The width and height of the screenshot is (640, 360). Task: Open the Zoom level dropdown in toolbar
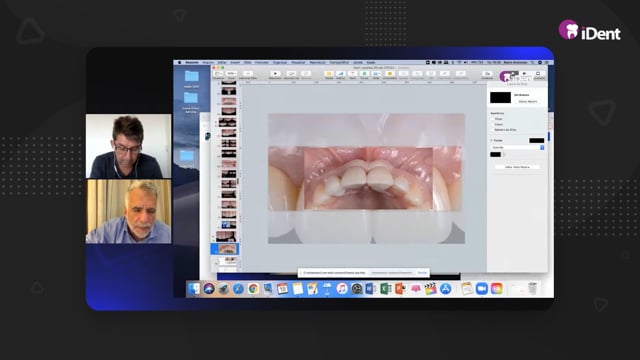(x=231, y=74)
